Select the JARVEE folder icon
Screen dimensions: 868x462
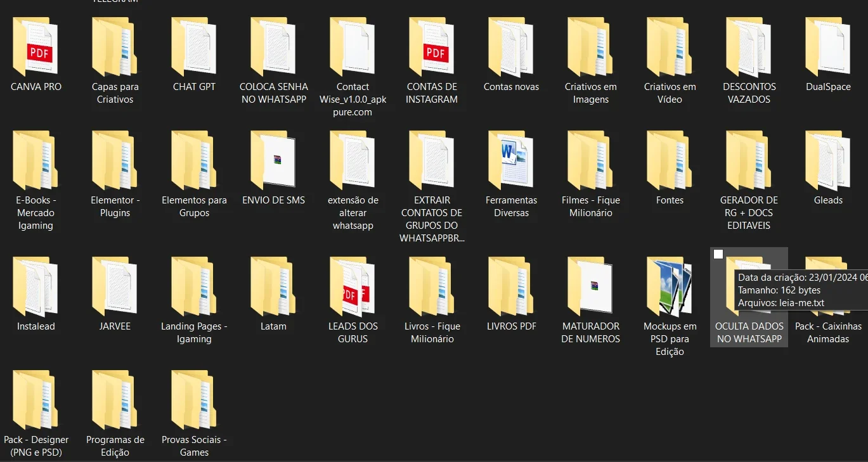(115, 286)
